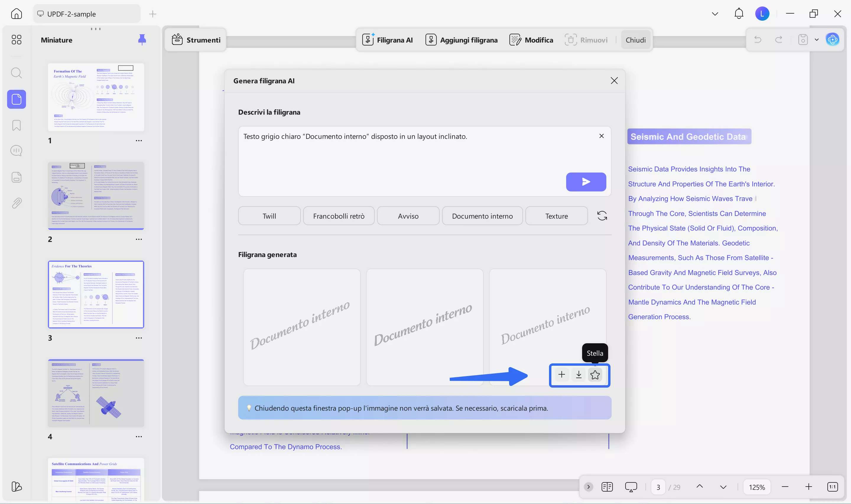
Task: Open page 2 thumbnail in Miniature
Action: (96, 196)
